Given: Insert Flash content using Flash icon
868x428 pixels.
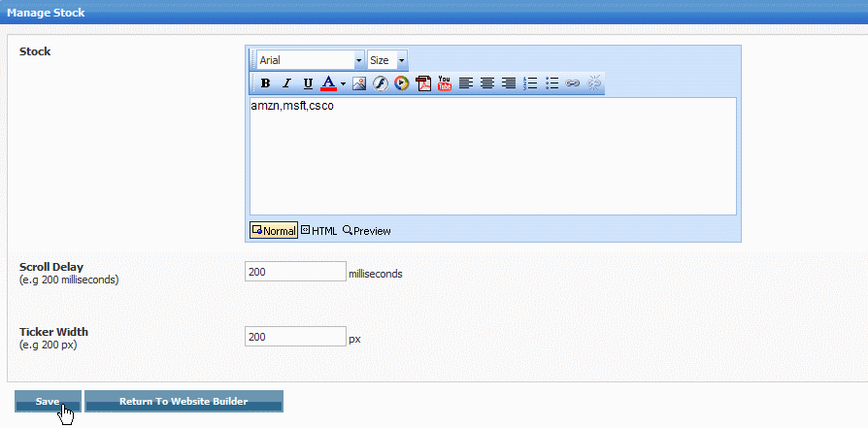Looking at the screenshot, I should pyautogui.click(x=380, y=83).
